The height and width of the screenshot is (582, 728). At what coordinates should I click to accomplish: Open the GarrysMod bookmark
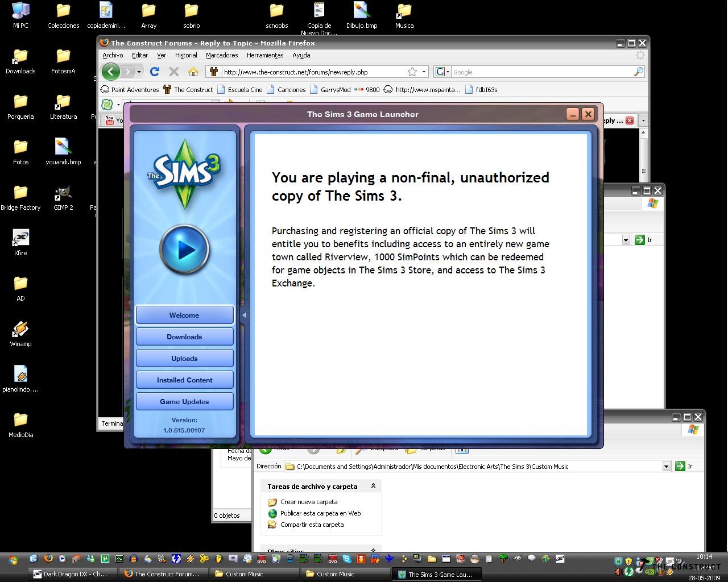point(330,89)
